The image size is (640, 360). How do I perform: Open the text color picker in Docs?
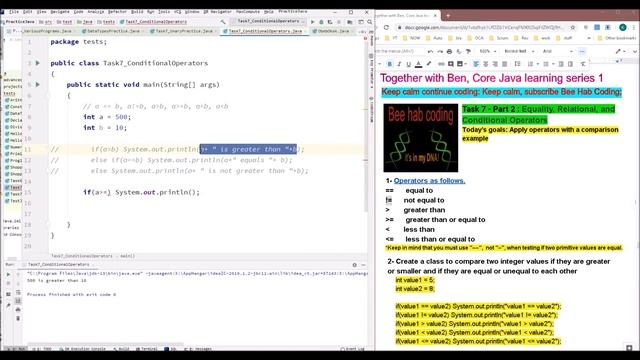(418, 64)
